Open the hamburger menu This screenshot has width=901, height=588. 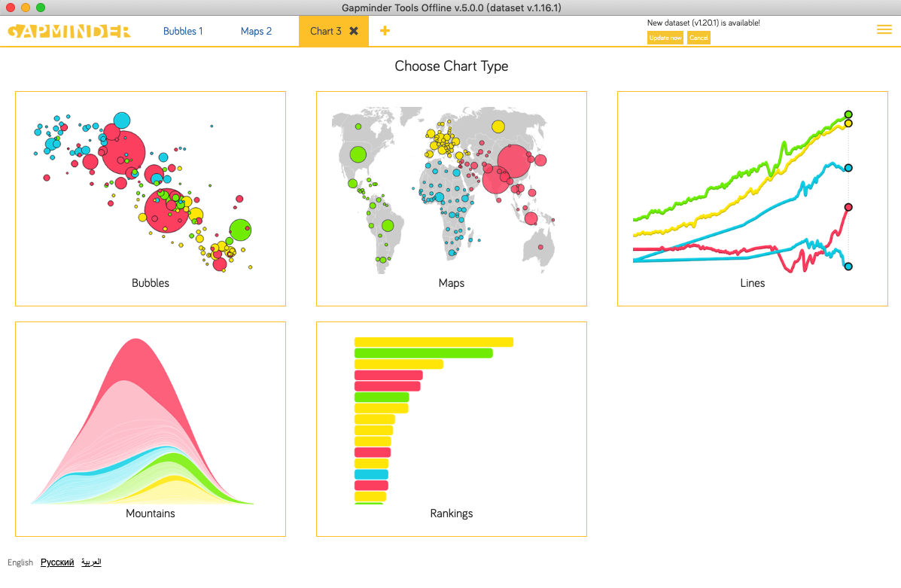coord(884,30)
